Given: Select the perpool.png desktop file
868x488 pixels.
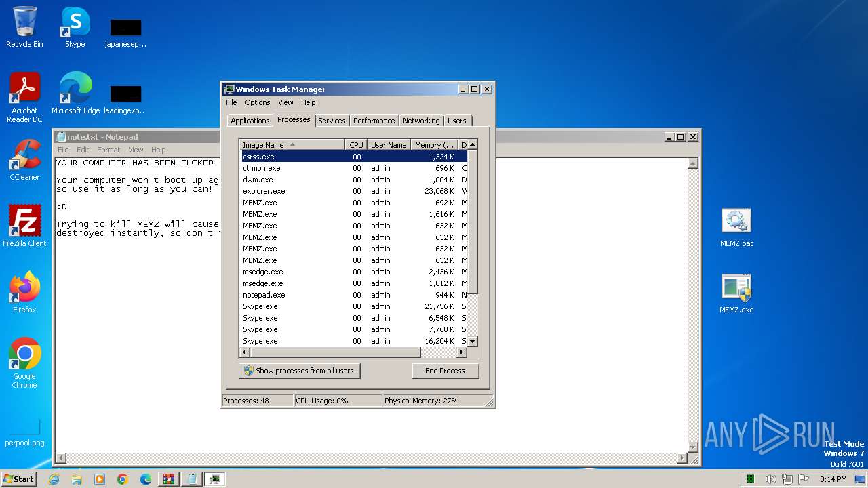Looking at the screenshot, I should coord(24,434).
